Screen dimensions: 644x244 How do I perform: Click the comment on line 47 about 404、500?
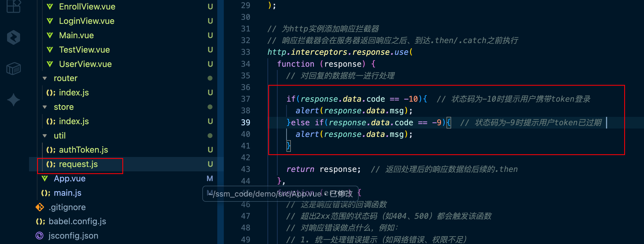pyautogui.click(x=389, y=216)
